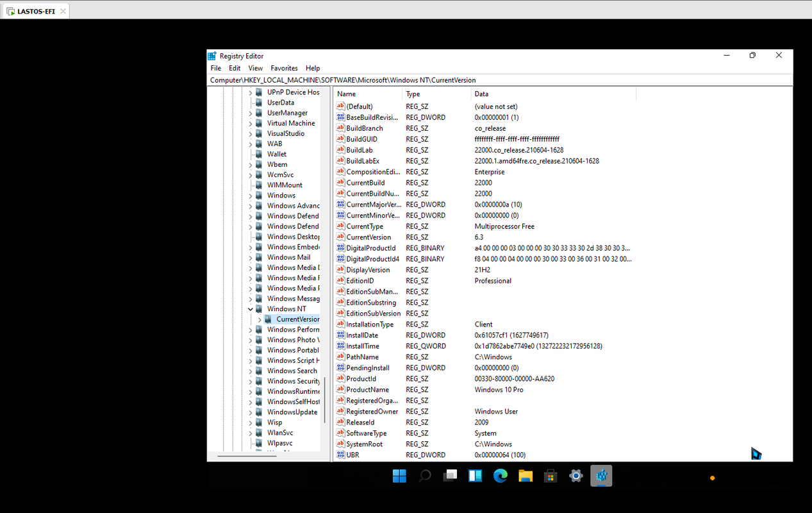Click the 00330-80000-00000-AA620 data text
Image resolution: width=812 pixels, height=513 pixels.
click(x=514, y=378)
